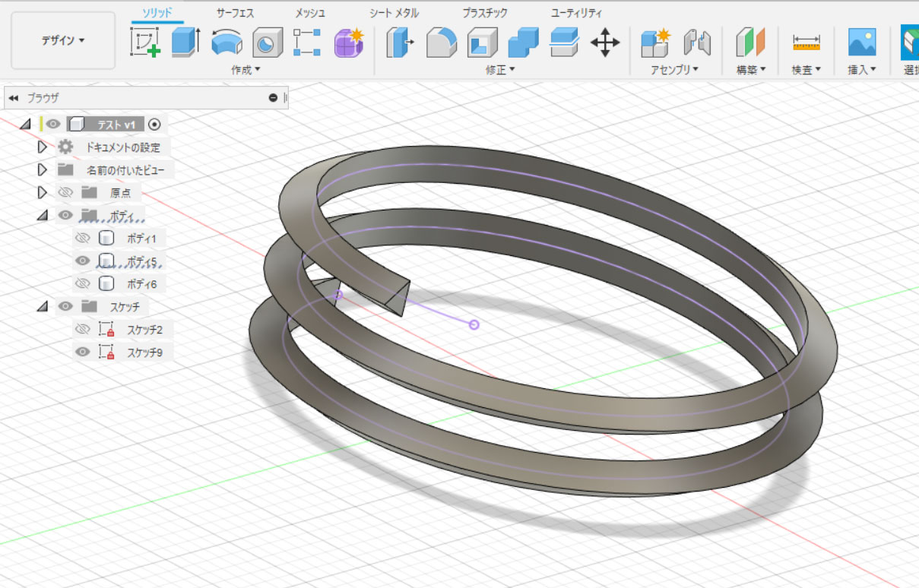Select the Combine tool icon
The image size is (919, 588).
pyautogui.click(x=523, y=43)
